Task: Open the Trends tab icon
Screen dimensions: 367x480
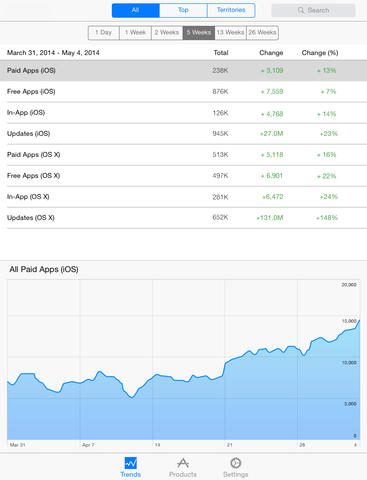Action: tap(130, 463)
